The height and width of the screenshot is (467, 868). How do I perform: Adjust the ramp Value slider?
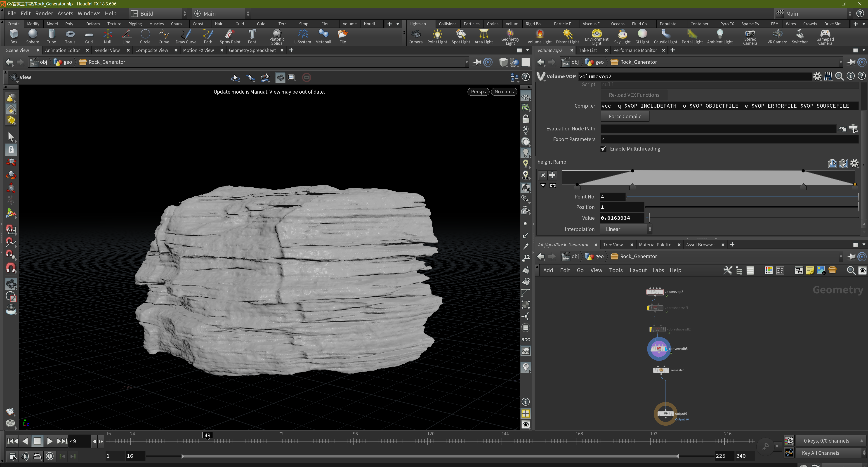752,218
